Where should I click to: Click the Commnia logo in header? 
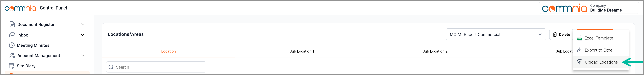(20, 8)
